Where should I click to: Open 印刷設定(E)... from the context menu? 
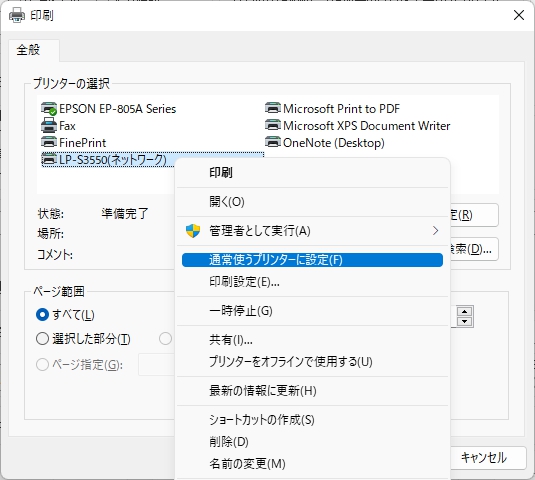(x=312, y=282)
